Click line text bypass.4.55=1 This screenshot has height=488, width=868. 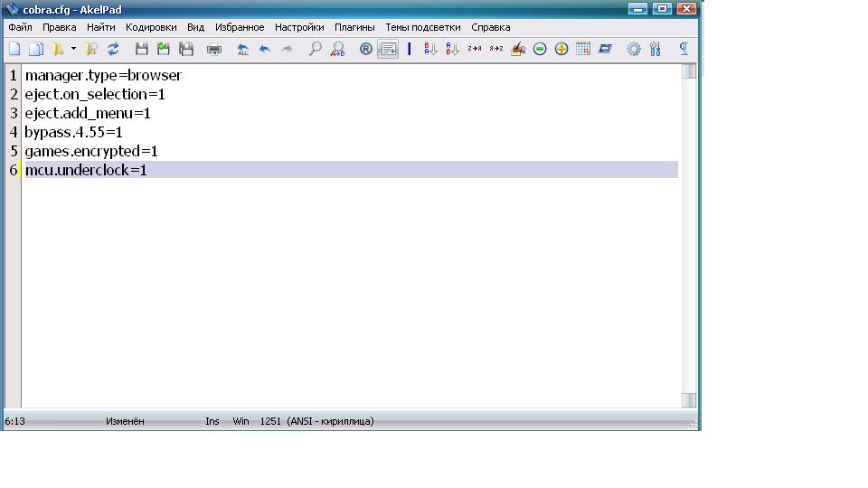pos(73,132)
